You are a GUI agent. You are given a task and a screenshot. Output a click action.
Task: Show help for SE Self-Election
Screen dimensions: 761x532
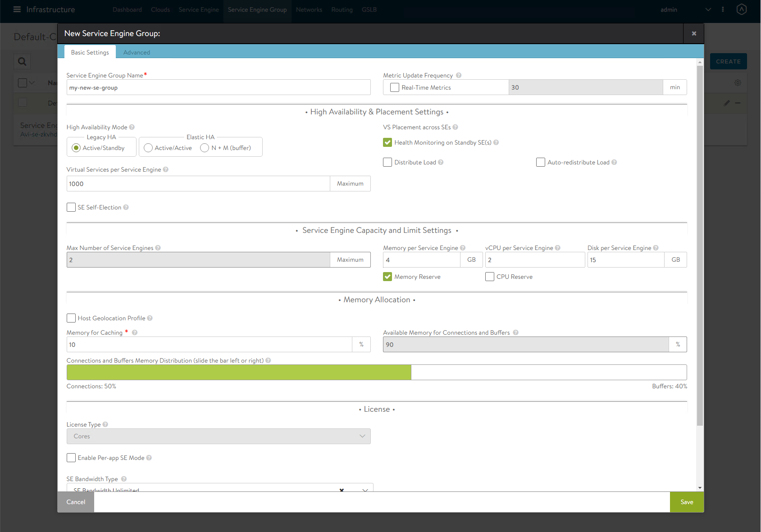click(126, 207)
